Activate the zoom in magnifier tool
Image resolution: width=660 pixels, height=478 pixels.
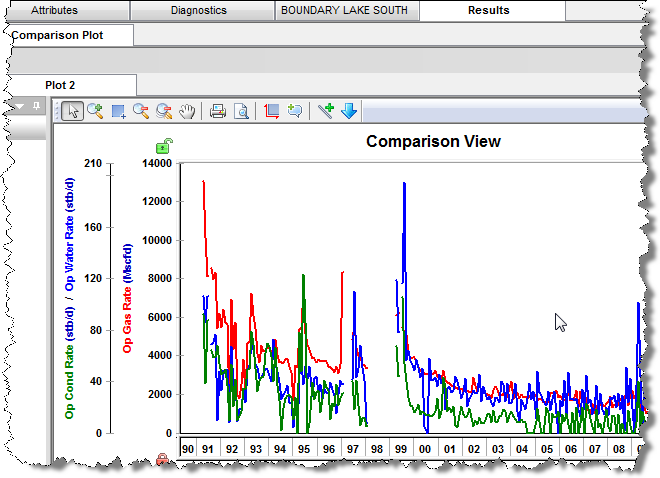pos(95,111)
